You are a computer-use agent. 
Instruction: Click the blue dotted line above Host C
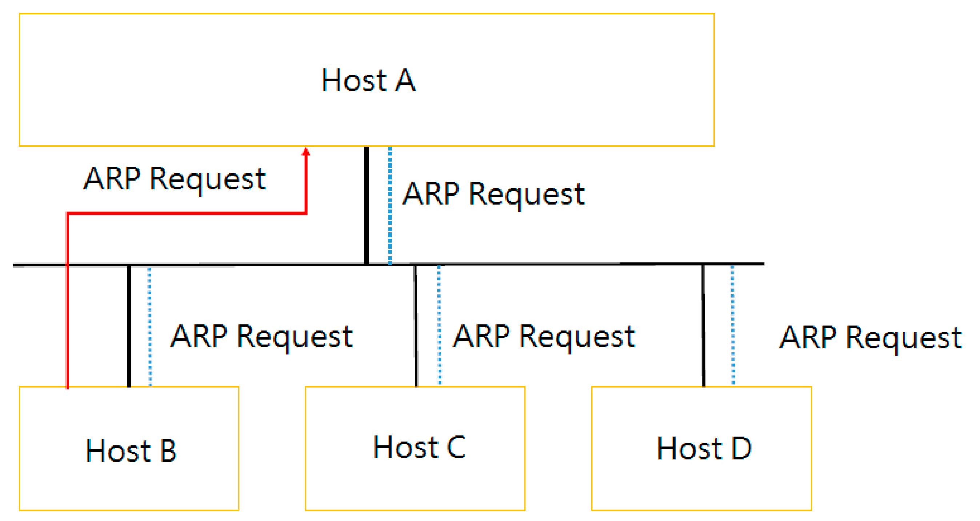[439, 325]
